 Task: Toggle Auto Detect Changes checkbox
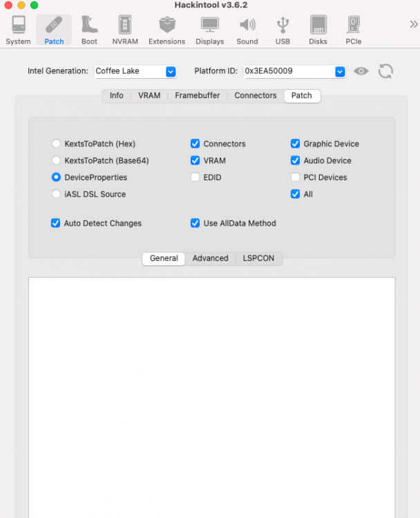tap(55, 223)
